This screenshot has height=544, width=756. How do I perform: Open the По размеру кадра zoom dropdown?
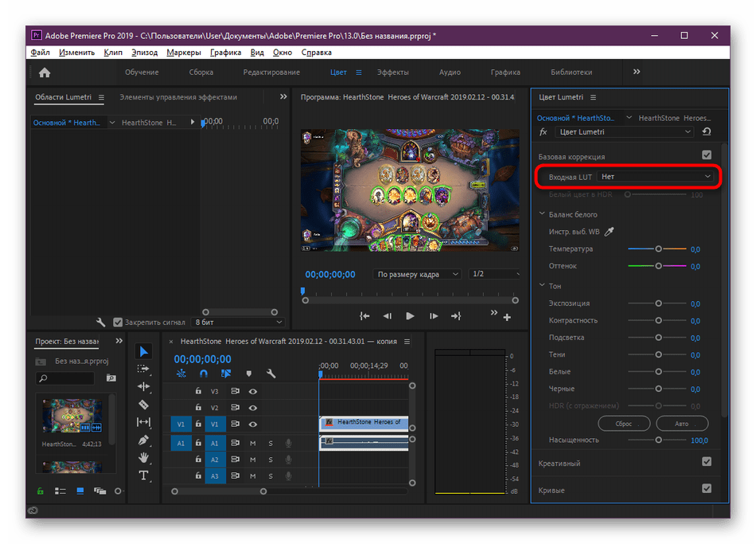pos(417,274)
